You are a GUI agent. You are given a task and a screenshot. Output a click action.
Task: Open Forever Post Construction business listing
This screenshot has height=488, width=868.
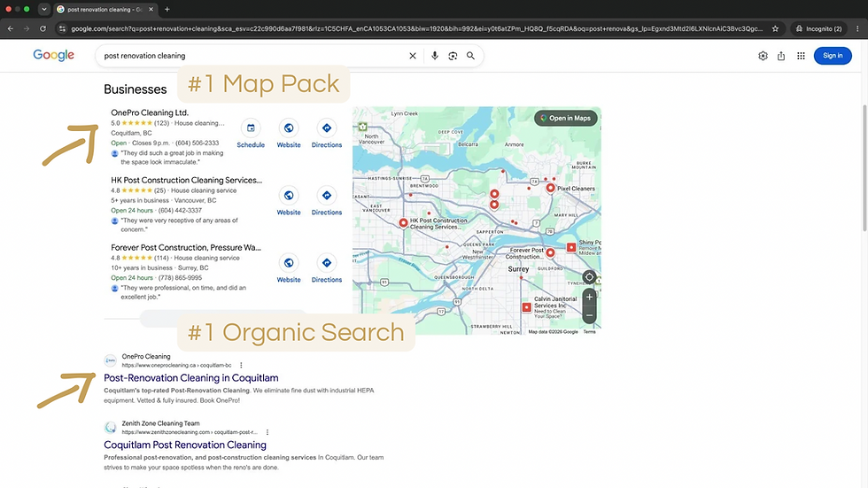186,247
